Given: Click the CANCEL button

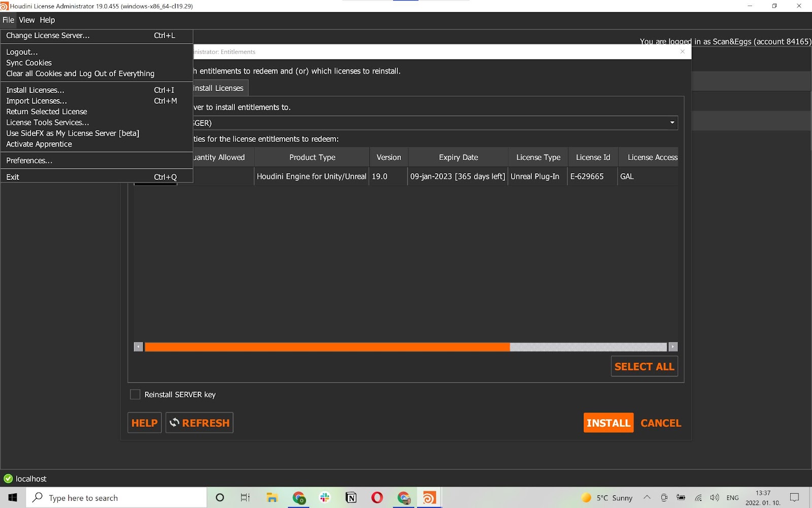Looking at the screenshot, I should [661, 423].
